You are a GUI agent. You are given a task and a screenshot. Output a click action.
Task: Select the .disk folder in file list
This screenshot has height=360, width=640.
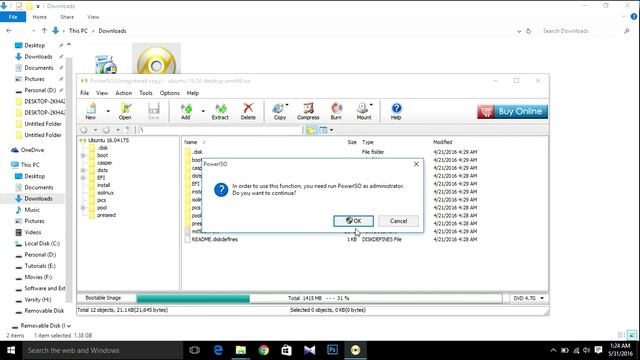pyautogui.click(x=197, y=152)
